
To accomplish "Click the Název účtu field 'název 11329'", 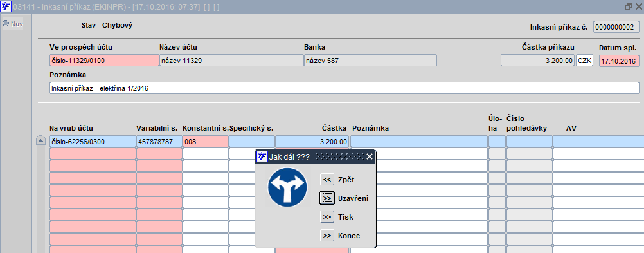I will (x=231, y=61).
